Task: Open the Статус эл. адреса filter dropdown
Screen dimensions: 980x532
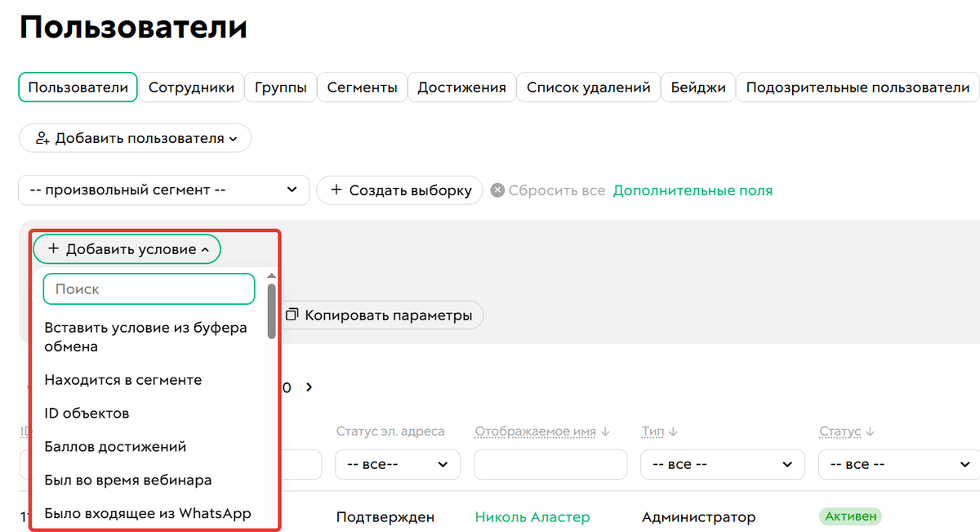Action: [397, 464]
